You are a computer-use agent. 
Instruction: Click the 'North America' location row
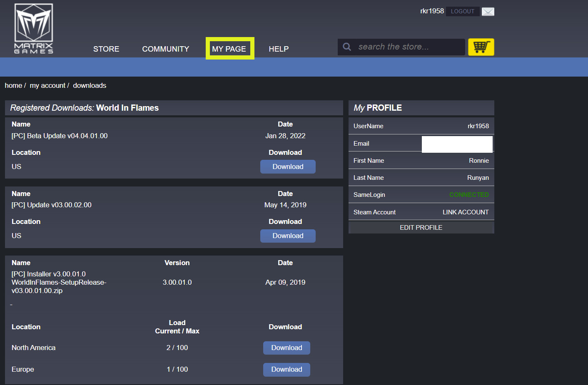(x=33, y=348)
